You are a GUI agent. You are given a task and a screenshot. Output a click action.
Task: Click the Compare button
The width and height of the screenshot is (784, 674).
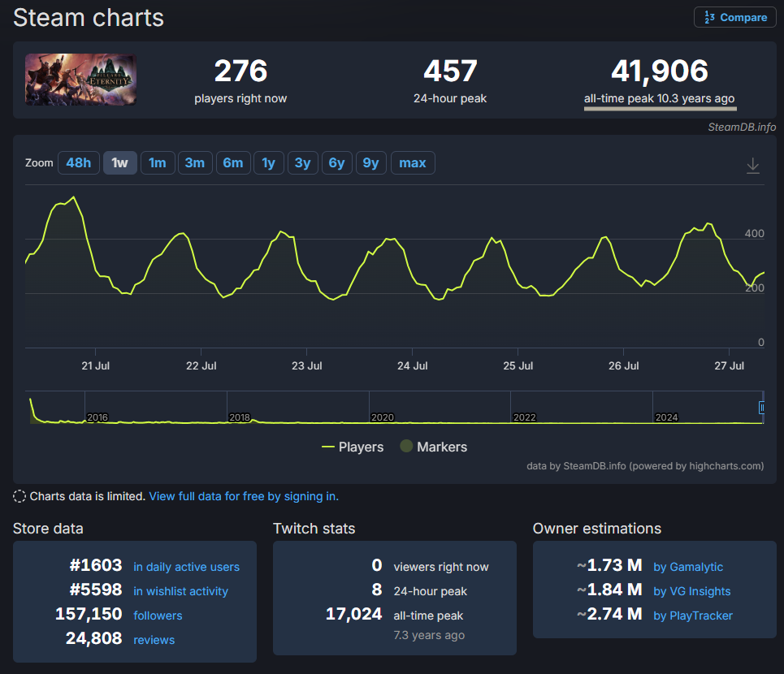(734, 18)
